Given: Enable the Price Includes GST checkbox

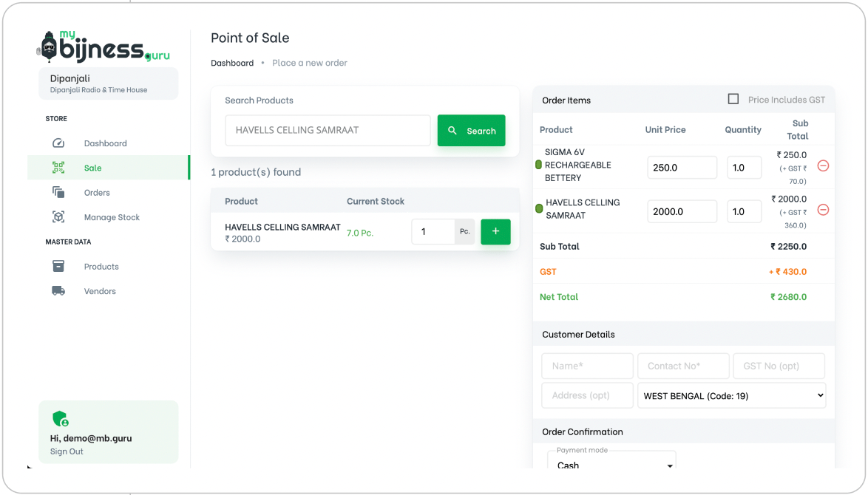Looking at the screenshot, I should pyautogui.click(x=733, y=99).
